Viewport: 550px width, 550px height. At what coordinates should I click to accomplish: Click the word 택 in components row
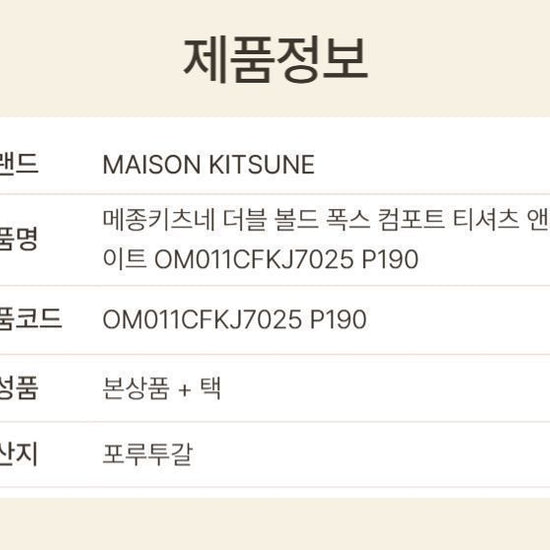210,388
